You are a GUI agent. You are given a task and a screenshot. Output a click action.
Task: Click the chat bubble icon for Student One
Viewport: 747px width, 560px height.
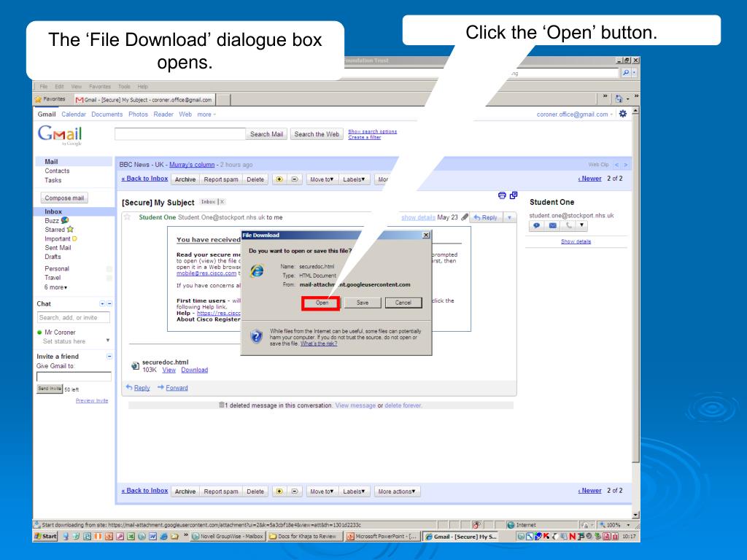536,226
